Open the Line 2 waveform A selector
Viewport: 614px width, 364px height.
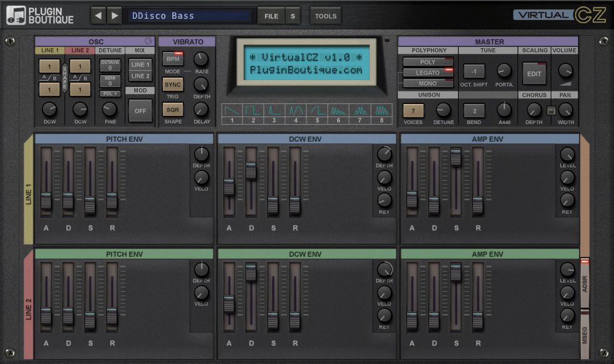(80, 66)
